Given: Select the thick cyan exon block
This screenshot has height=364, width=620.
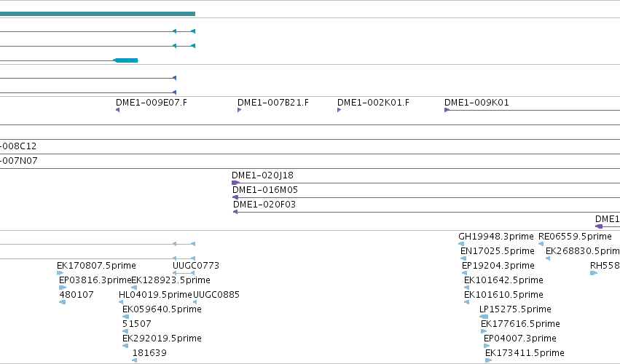Looking at the screenshot, I should click(x=126, y=60).
